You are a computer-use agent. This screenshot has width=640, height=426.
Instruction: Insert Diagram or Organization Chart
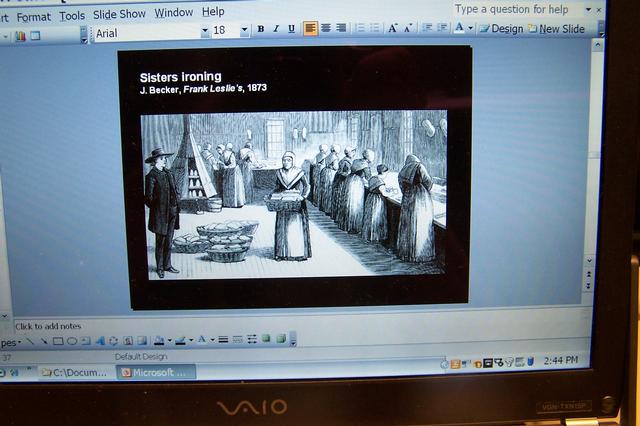[x=113, y=340]
